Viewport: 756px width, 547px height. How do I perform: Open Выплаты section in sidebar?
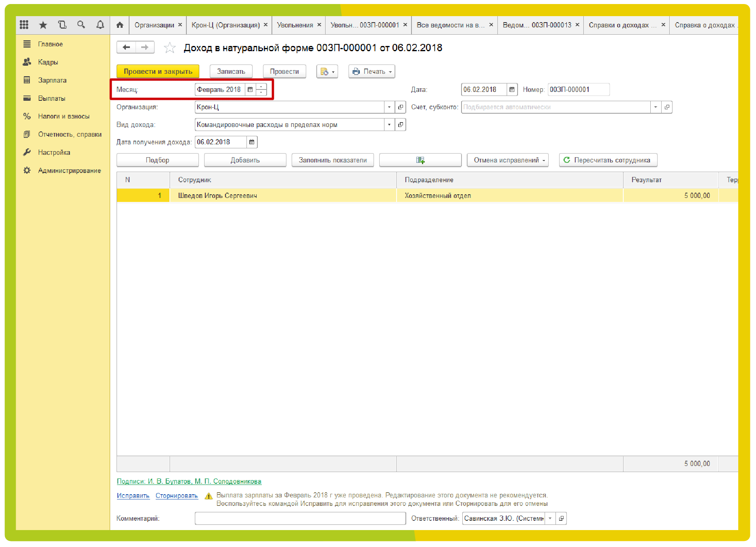tap(52, 98)
